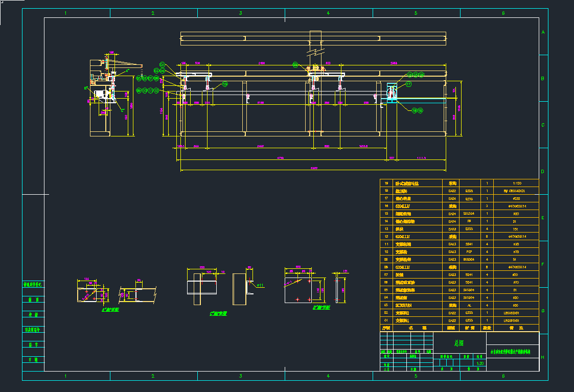Select the overall 4900 dimension text
Viewport: 574px width, 392px height.
tap(314, 168)
